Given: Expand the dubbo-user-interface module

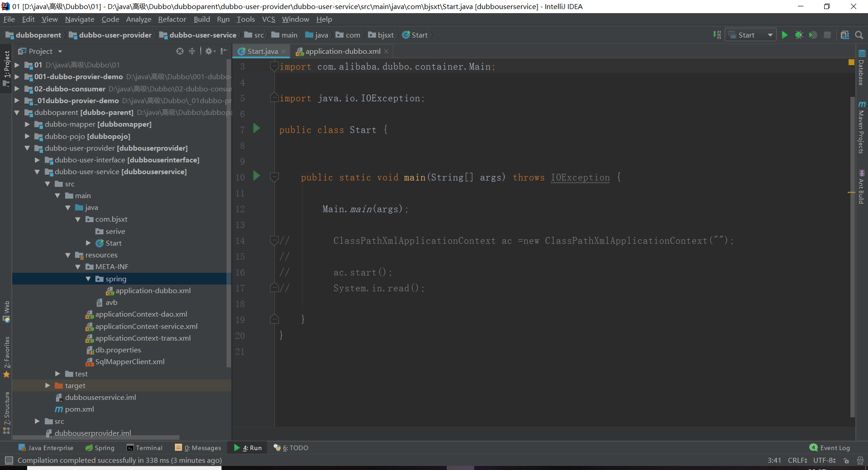Looking at the screenshot, I should point(38,160).
